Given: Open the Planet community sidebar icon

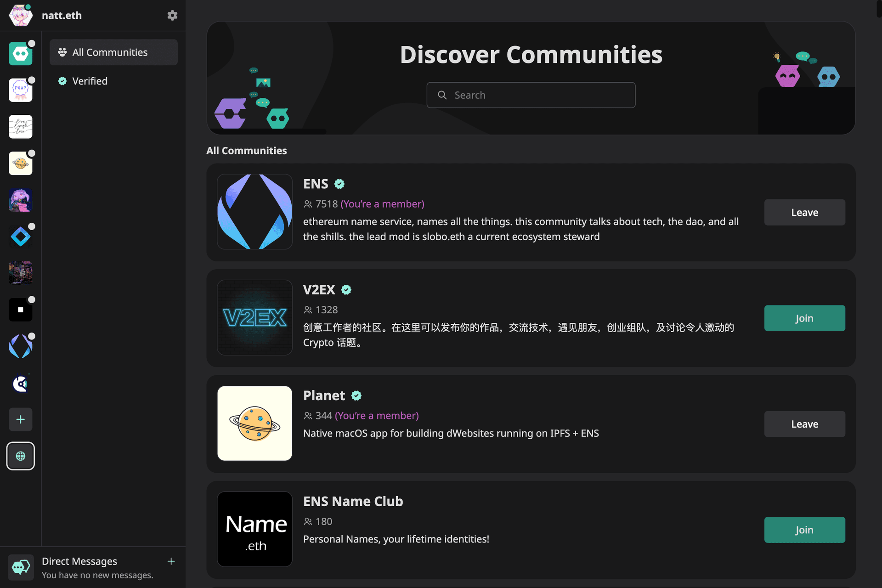Looking at the screenshot, I should [x=21, y=163].
